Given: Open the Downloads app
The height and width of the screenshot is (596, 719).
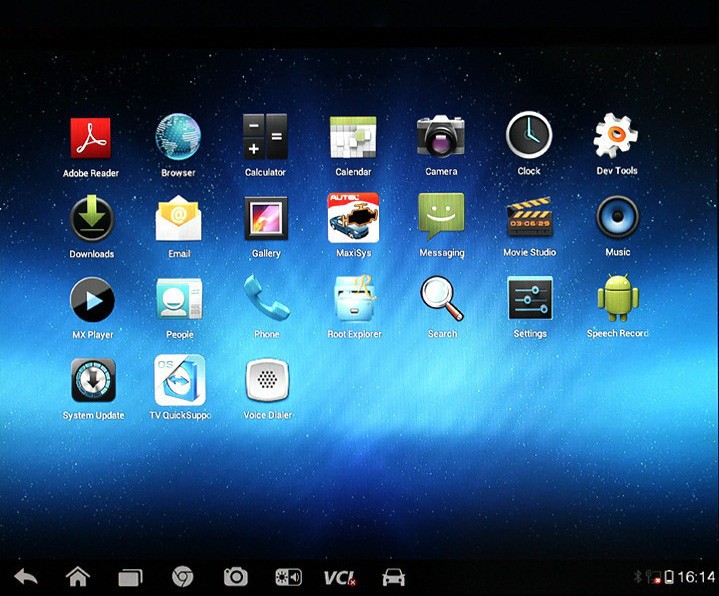Looking at the screenshot, I should (x=92, y=218).
